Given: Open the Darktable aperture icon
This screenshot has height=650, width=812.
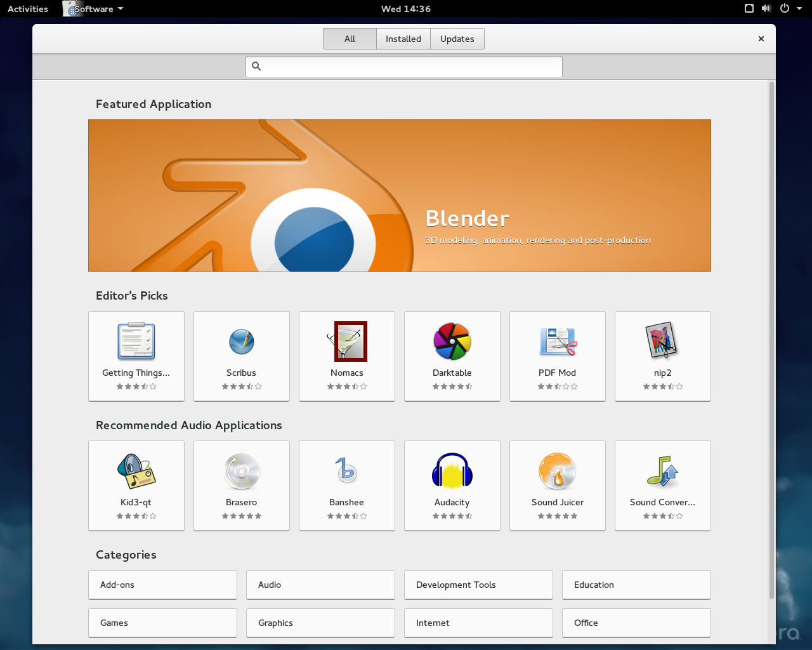Looking at the screenshot, I should pyautogui.click(x=452, y=341).
